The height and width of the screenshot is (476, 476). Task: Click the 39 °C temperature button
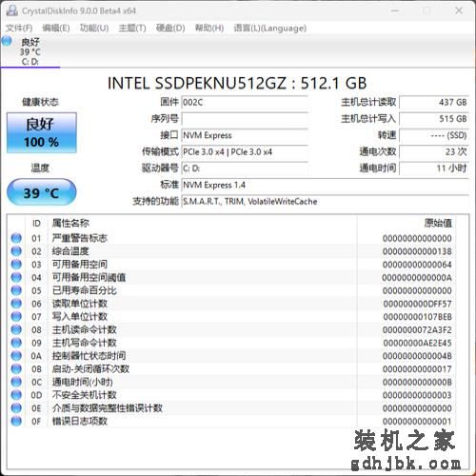coord(41,192)
